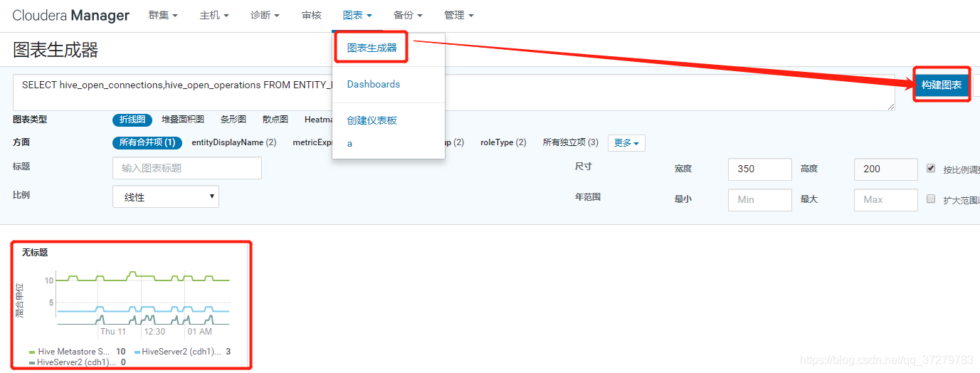Toggle the 扩大范围 checkbox
Screen dimensions: 980x373
[931, 199]
